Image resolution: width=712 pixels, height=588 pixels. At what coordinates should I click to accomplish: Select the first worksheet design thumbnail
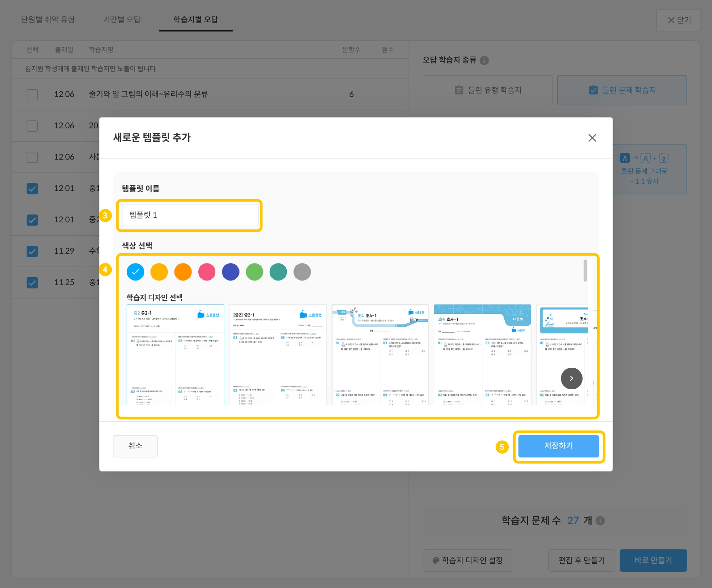click(x=175, y=354)
